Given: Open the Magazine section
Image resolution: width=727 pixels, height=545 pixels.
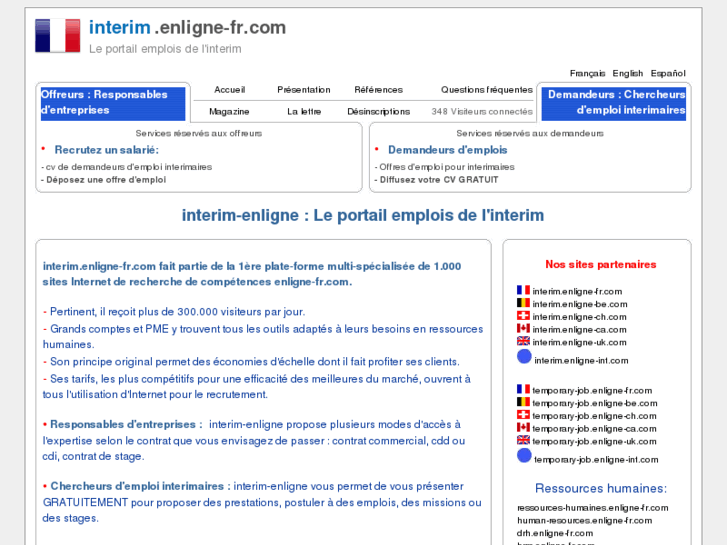Looking at the screenshot, I should click(x=229, y=111).
